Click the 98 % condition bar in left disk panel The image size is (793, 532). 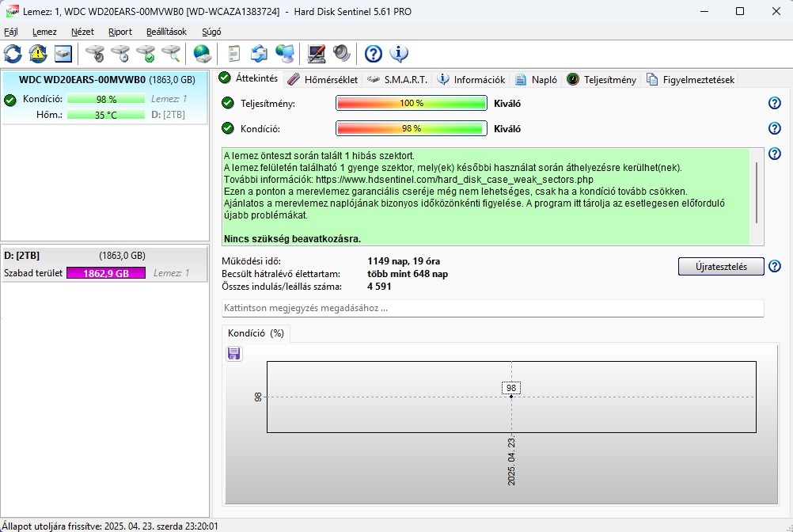(x=106, y=99)
